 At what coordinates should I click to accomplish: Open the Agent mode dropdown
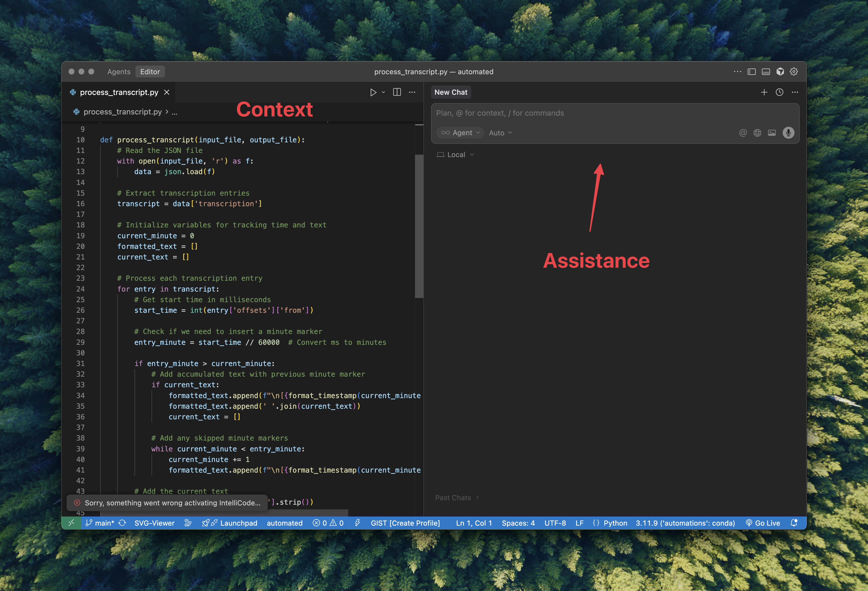point(460,133)
